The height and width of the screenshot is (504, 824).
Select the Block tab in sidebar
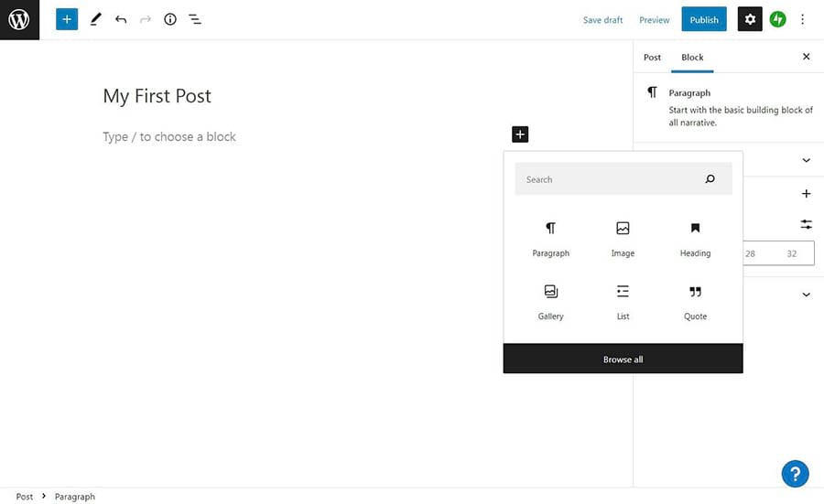[x=692, y=57]
